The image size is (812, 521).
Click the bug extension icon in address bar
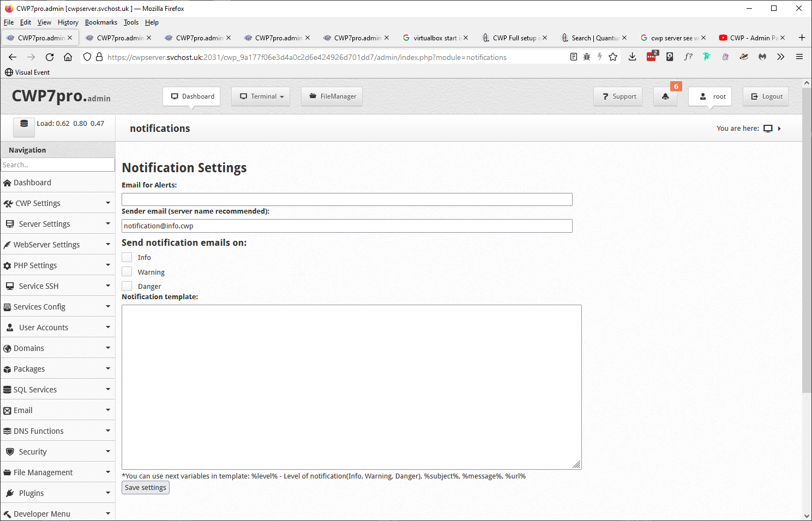click(x=587, y=57)
